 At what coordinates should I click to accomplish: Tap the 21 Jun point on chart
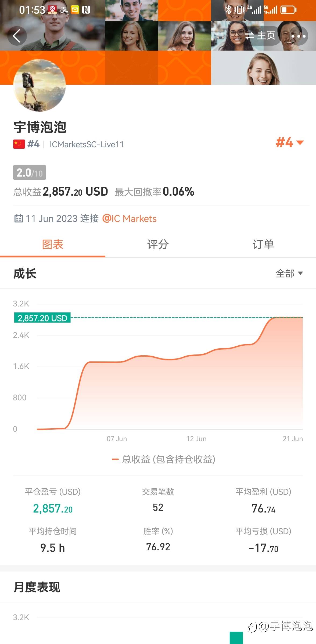click(x=301, y=318)
